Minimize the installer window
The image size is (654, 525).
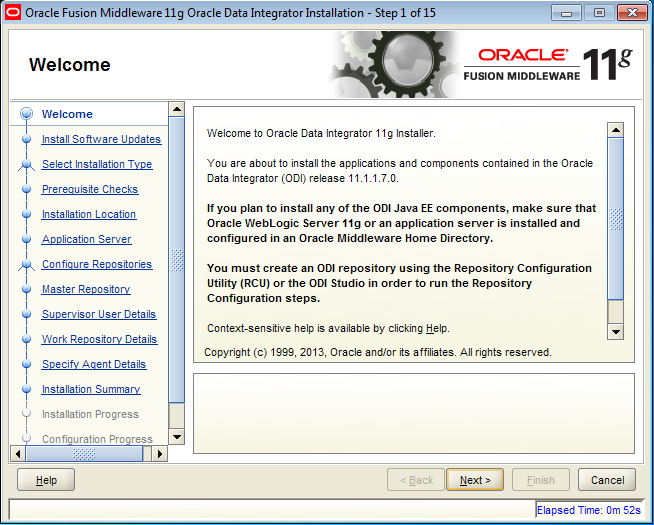(x=566, y=13)
